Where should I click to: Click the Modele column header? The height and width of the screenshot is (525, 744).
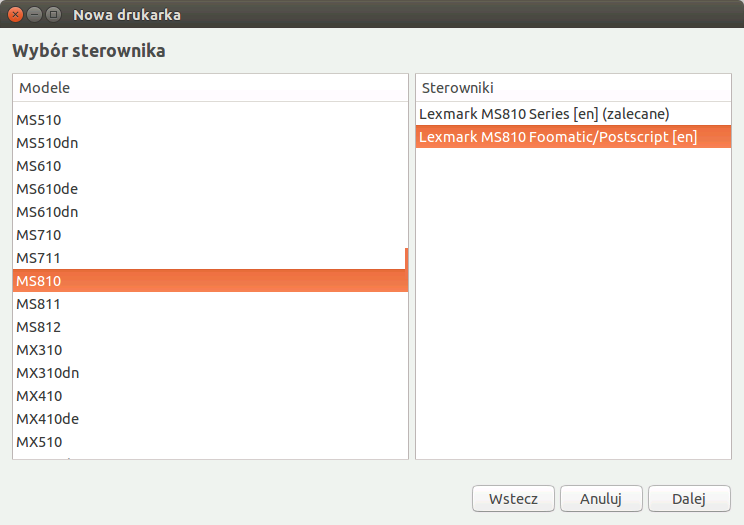pos(210,88)
